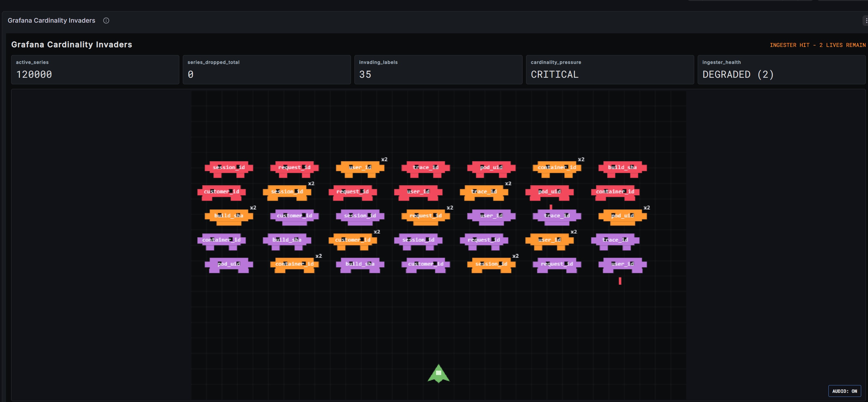
Task: Select the ingester_health DEGRADED (2) value
Action: click(x=738, y=74)
